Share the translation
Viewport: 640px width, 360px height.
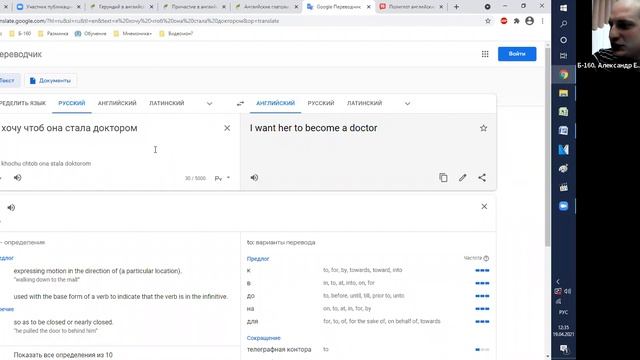tap(482, 178)
